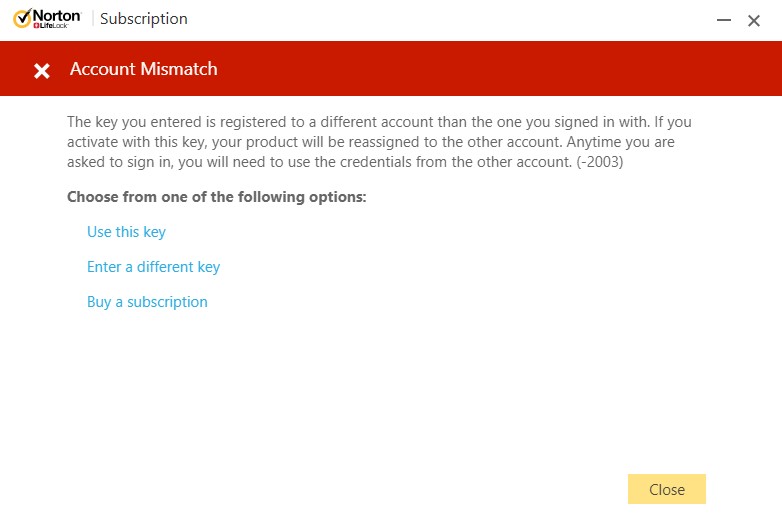Image resolution: width=782 pixels, height=521 pixels.
Task: Click the third line starting with 'asked to sign in'
Action: click(x=345, y=162)
